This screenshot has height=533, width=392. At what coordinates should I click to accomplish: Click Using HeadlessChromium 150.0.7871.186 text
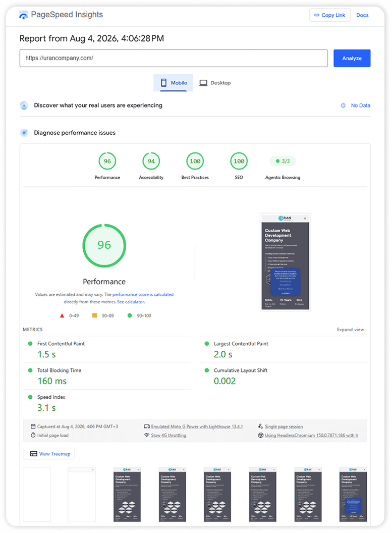311,435
